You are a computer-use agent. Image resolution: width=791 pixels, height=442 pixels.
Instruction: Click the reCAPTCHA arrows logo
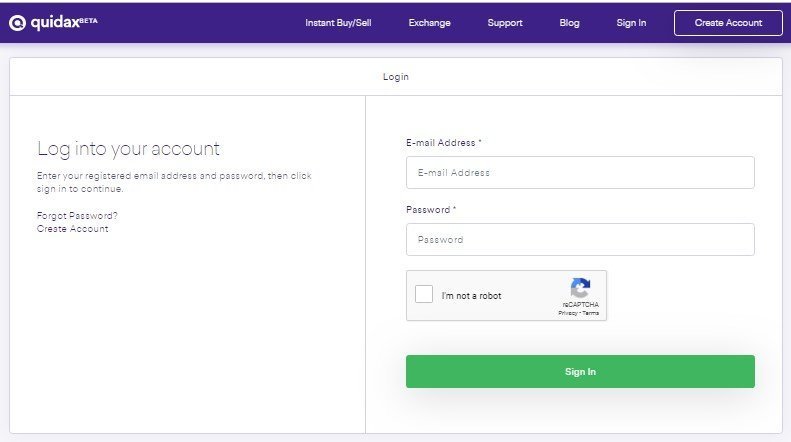(580, 288)
